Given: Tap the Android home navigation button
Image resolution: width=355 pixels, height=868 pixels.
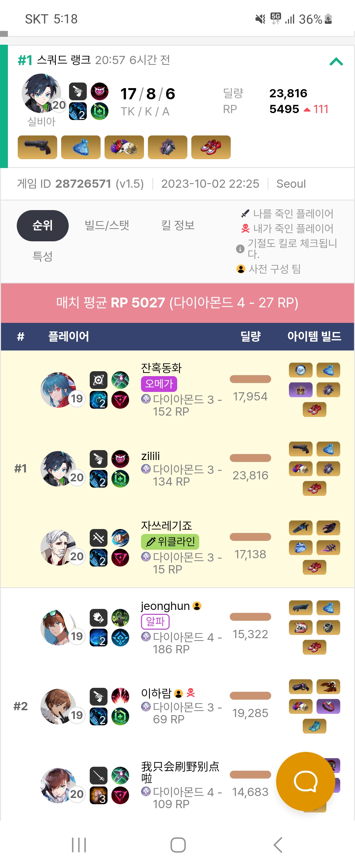Looking at the screenshot, I should click(178, 845).
